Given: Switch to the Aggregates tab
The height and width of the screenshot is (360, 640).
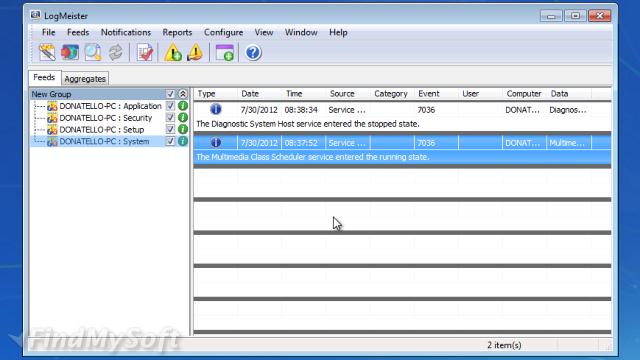Looking at the screenshot, I should point(85,78).
